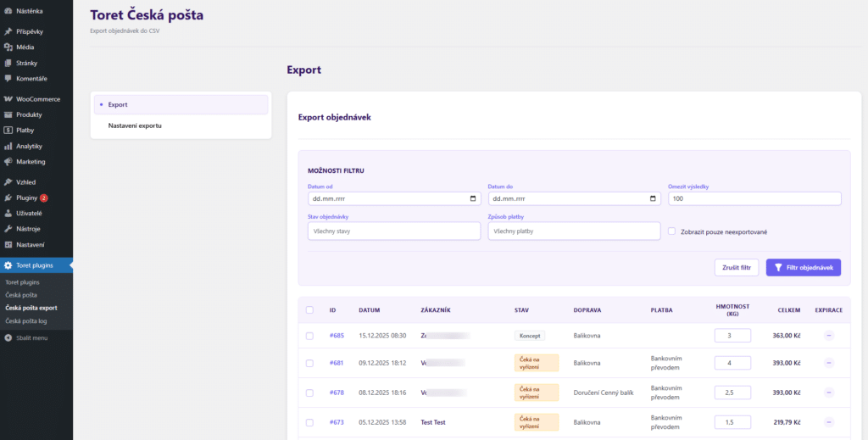Open order link #681
Viewport: 868px width, 440px height.
[x=337, y=363]
